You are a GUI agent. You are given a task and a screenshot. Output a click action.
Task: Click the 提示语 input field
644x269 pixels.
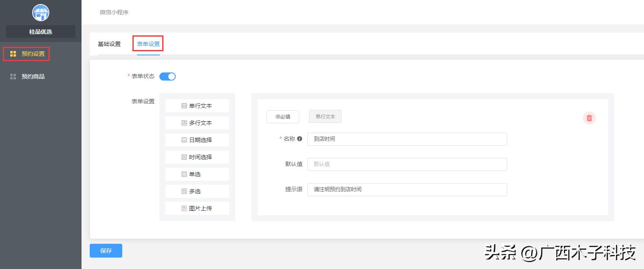[x=407, y=190]
